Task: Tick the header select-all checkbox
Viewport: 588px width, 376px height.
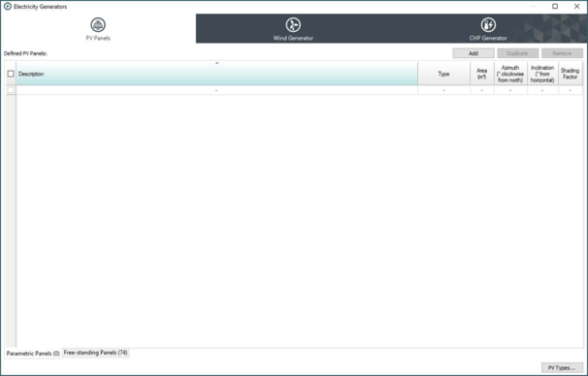Action: (x=11, y=74)
